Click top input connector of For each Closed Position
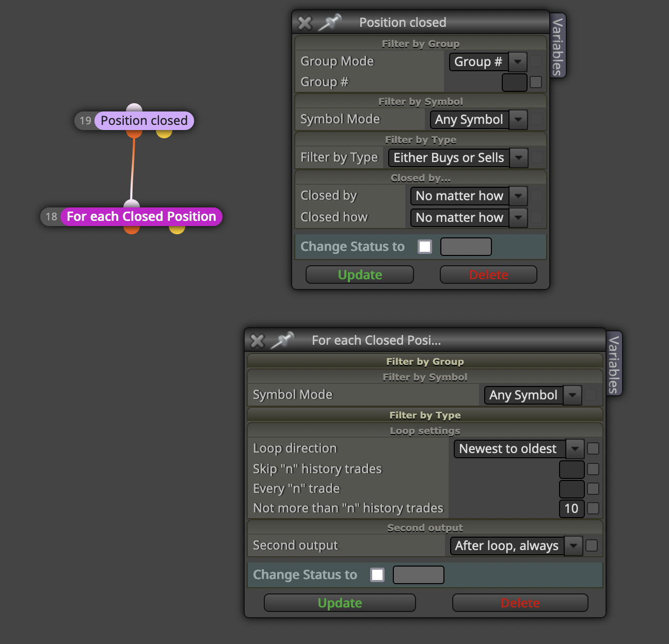This screenshot has width=669, height=644. click(132, 204)
